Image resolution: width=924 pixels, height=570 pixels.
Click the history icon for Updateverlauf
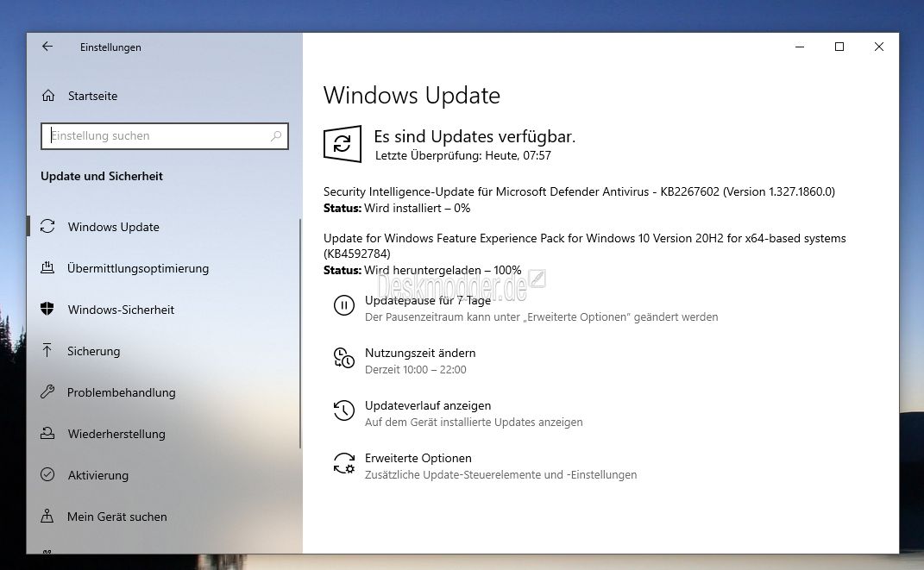(x=344, y=410)
